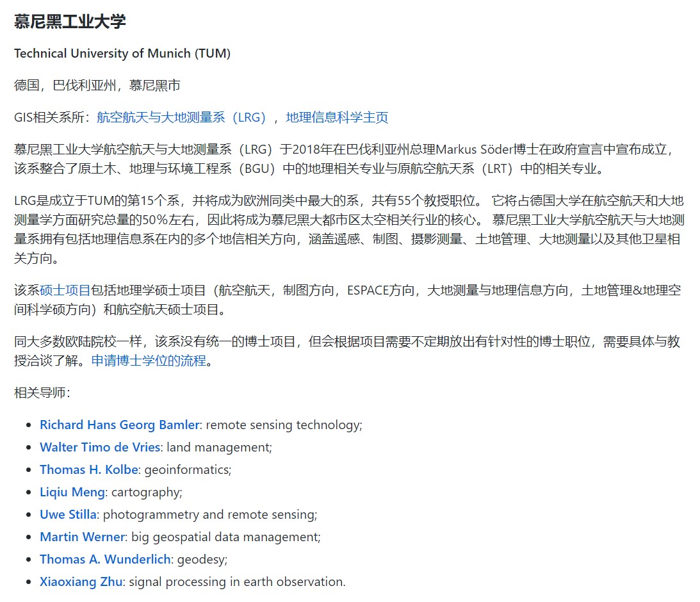Go to Martin Werner's profile
This screenshot has width=700, height=602.
point(82,537)
